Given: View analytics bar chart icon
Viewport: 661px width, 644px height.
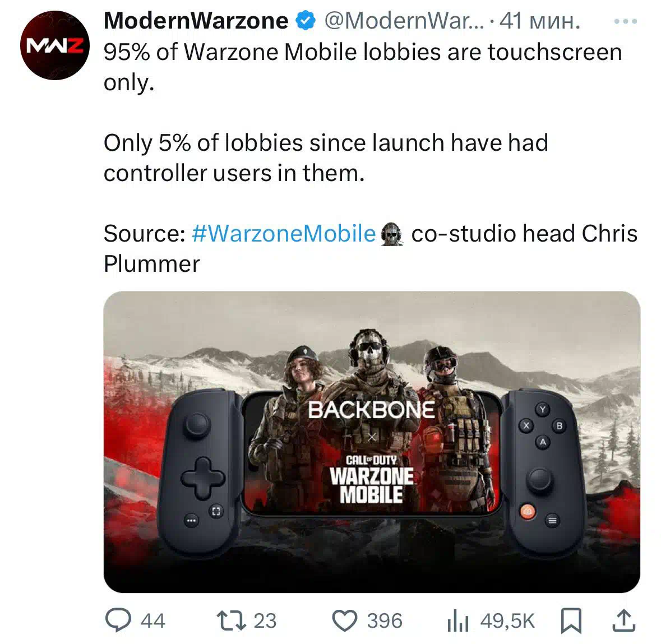Looking at the screenshot, I should click(458, 621).
